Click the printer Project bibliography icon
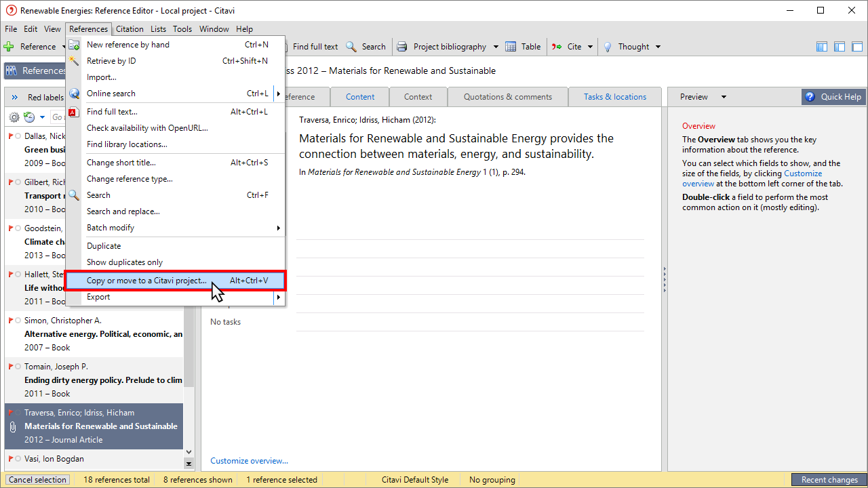This screenshot has height=488, width=868. pos(402,47)
